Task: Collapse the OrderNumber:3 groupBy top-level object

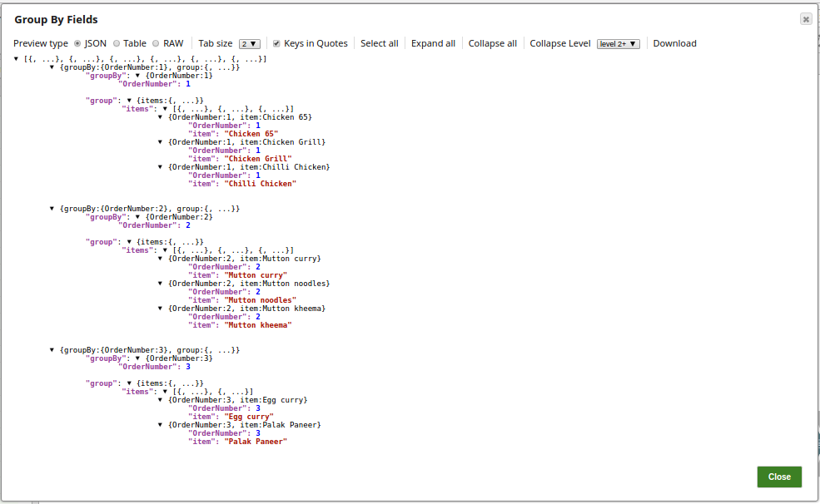Action: coord(52,350)
